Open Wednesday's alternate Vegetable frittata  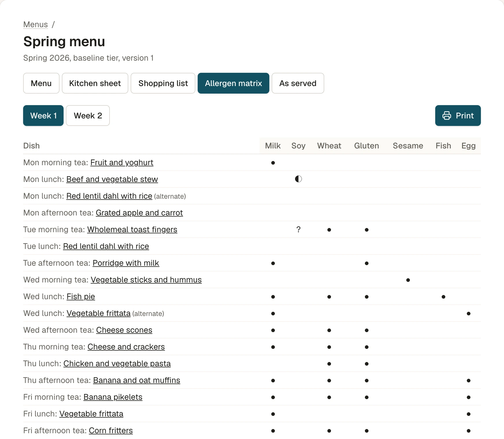99,313
